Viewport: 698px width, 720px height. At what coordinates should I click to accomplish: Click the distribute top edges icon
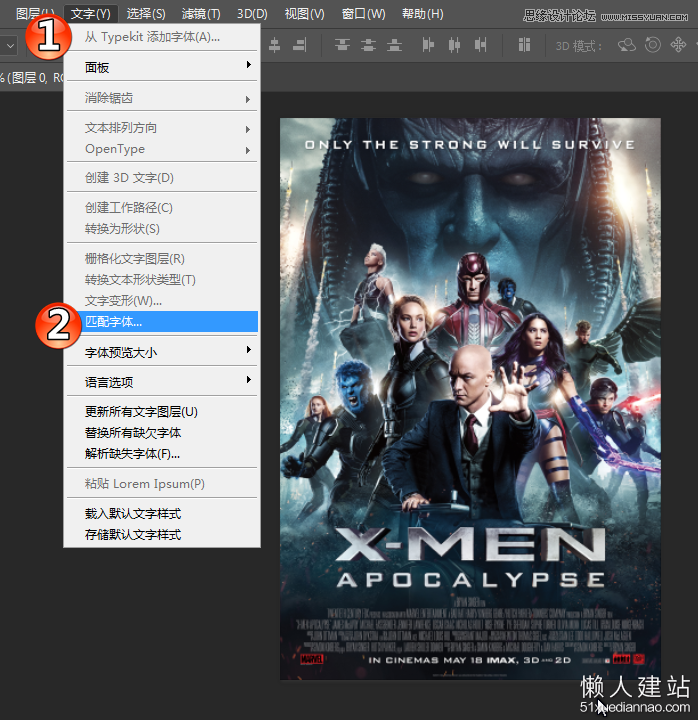(342, 45)
